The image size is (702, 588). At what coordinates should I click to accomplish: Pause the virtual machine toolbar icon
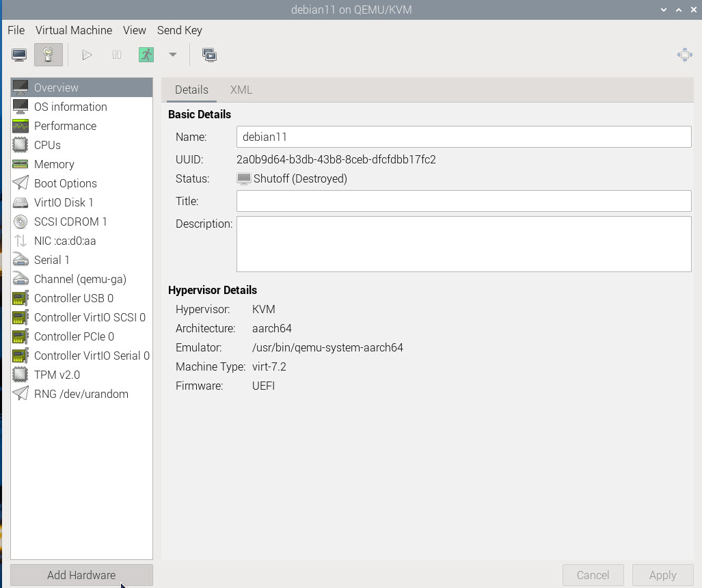(x=116, y=55)
